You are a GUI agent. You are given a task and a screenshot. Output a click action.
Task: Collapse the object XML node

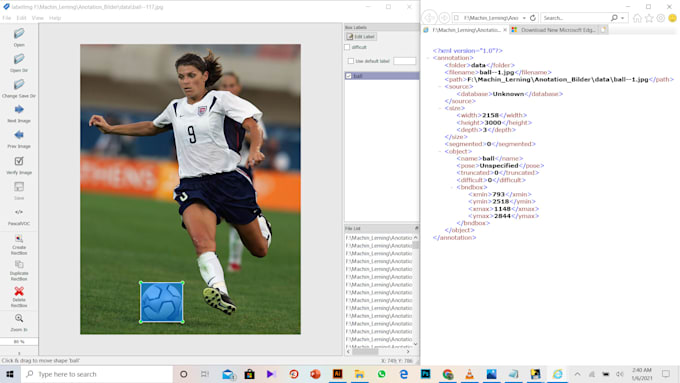coord(440,151)
